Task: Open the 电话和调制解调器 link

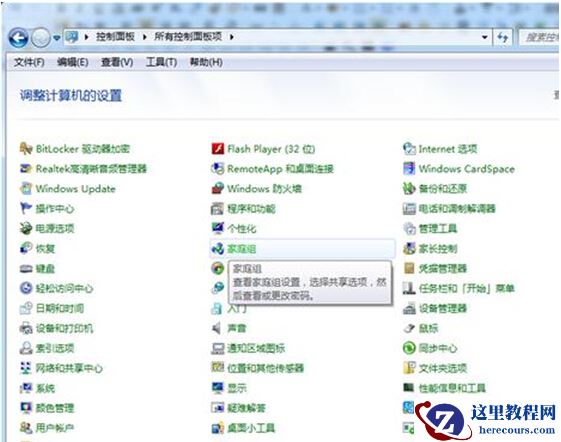Action: click(x=457, y=208)
